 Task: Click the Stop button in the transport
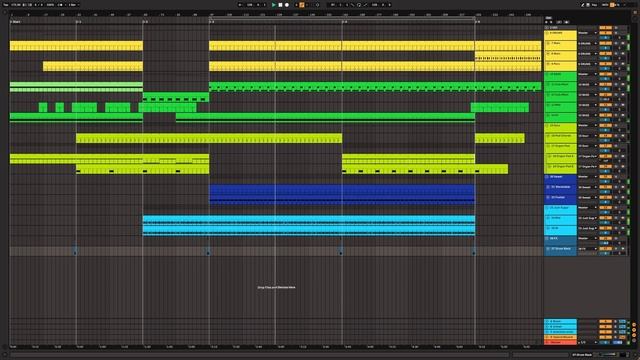pos(280,5)
